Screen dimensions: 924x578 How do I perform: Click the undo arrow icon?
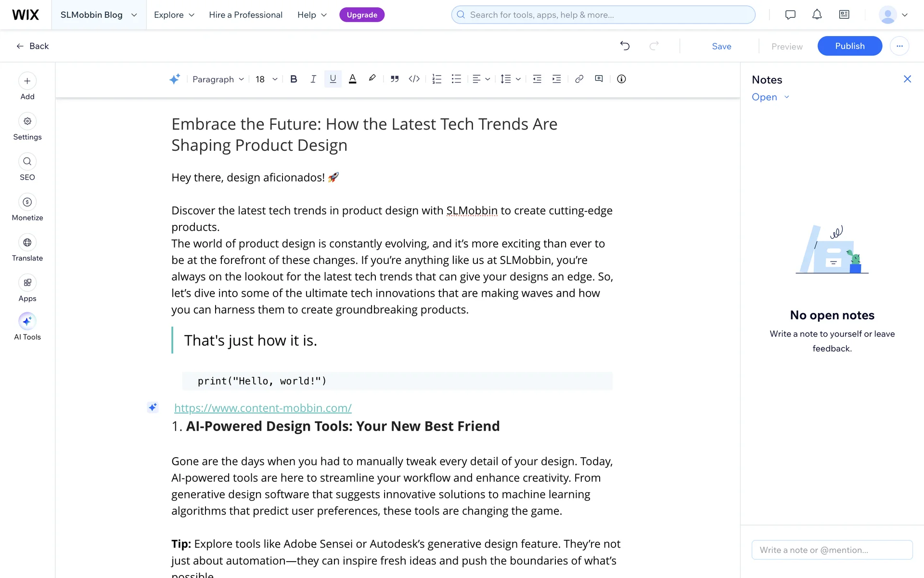(625, 46)
